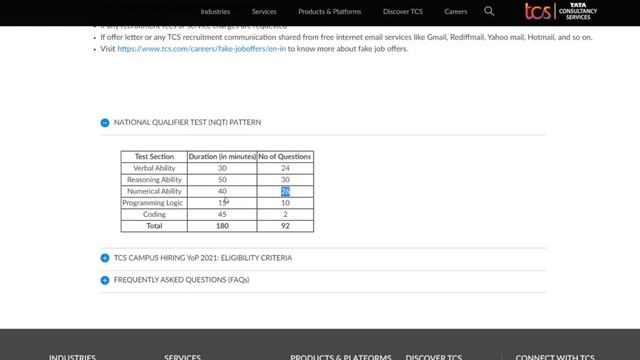Viewport: 640px width, 360px height.
Task: Collapse the National Qualifier Test Pattern section
Action: click(105, 123)
